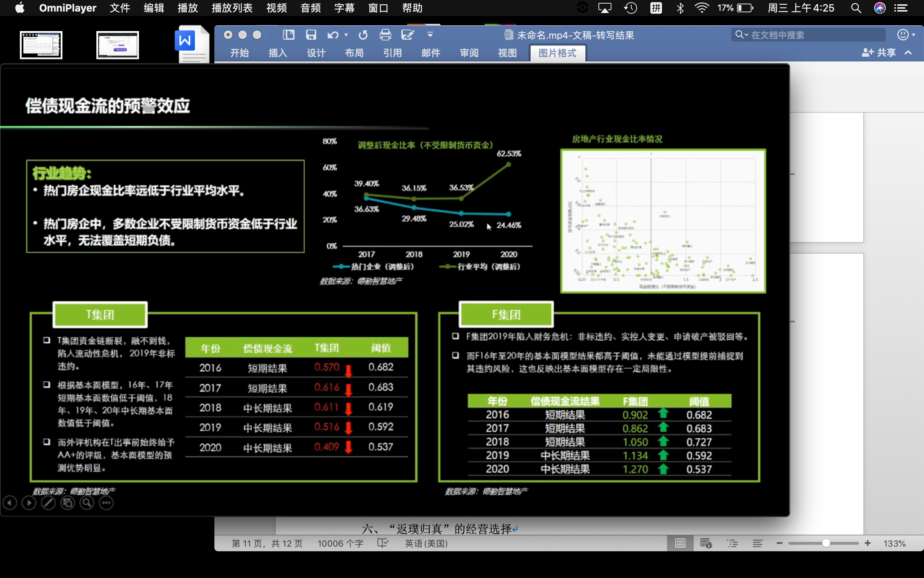Viewport: 924px width, 578px height.
Task: Open the 帮助 menu
Action: 412,8
